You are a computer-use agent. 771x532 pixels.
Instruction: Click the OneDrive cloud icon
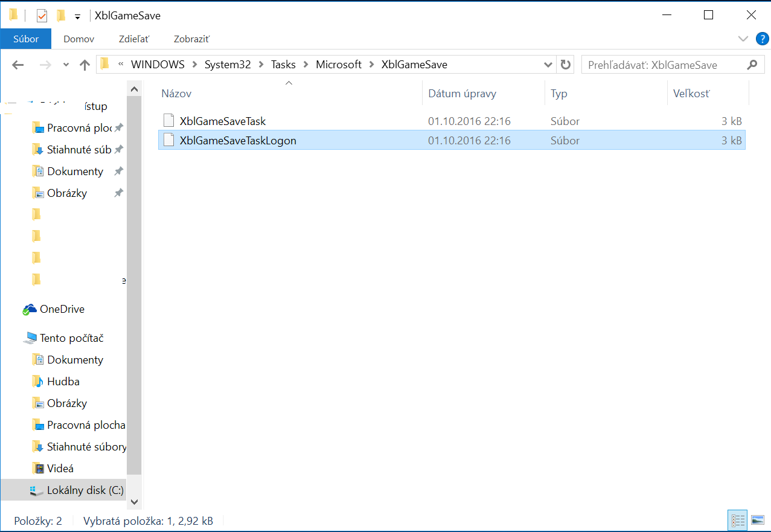(29, 309)
